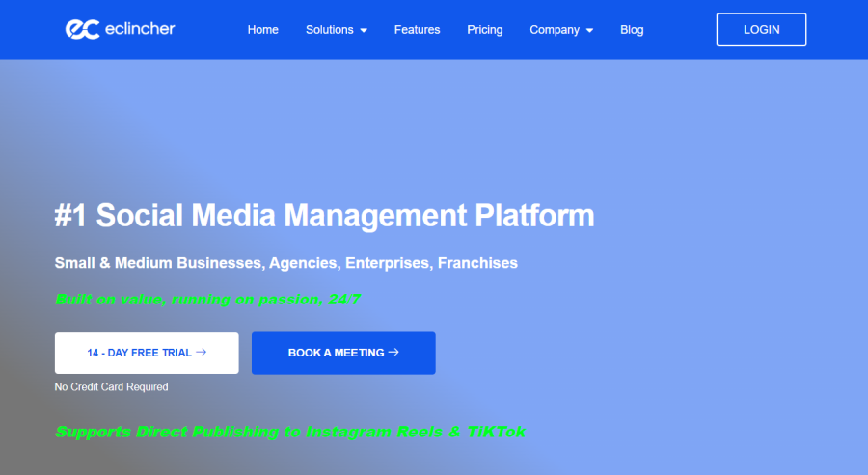This screenshot has width=868, height=475.
Task: Go to the Home page
Action: click(x=263, y=30)
